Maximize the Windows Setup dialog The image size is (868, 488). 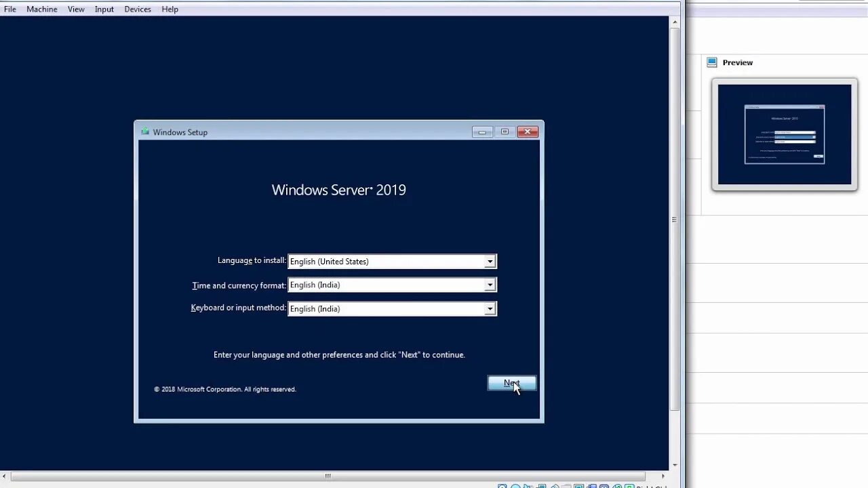coord(505,131)
